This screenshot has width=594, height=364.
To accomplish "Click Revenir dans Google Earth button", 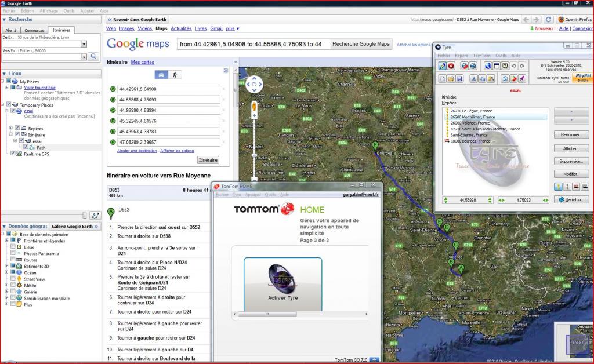I will point(137,19).
